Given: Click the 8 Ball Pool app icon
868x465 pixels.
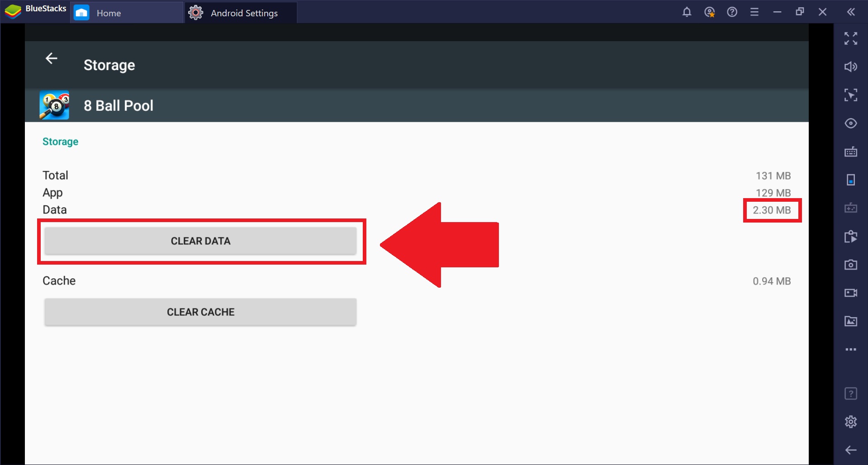Looking at the screenshot, I should coord(54,105).
